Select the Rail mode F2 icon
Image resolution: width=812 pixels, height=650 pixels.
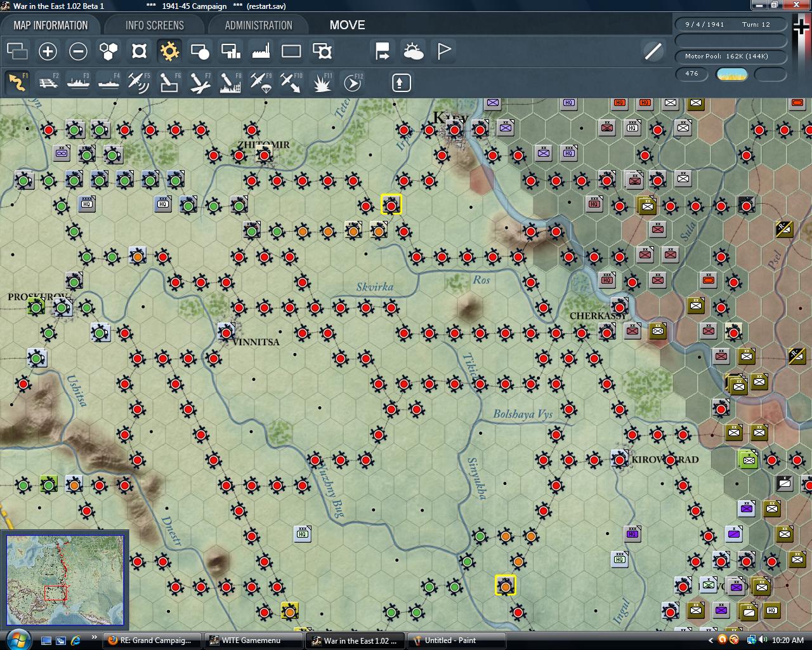click(x=48, y=83)
